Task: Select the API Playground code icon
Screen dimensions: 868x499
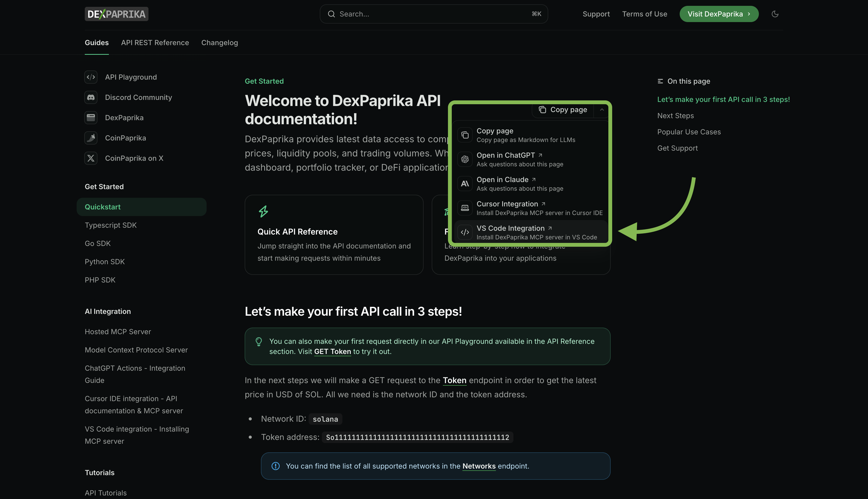Action: point(91,77)
